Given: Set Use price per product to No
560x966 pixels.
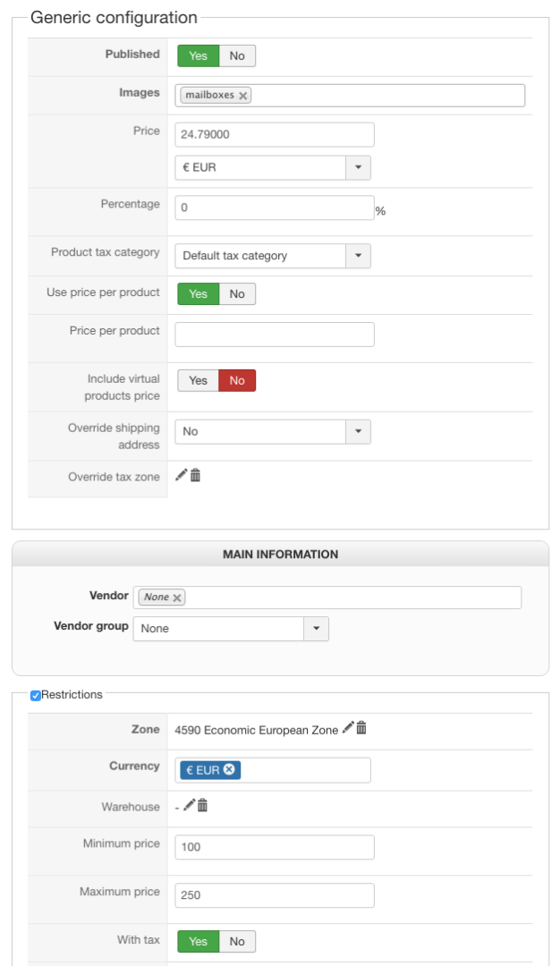Looking at the screenshot, I should 237,293.
